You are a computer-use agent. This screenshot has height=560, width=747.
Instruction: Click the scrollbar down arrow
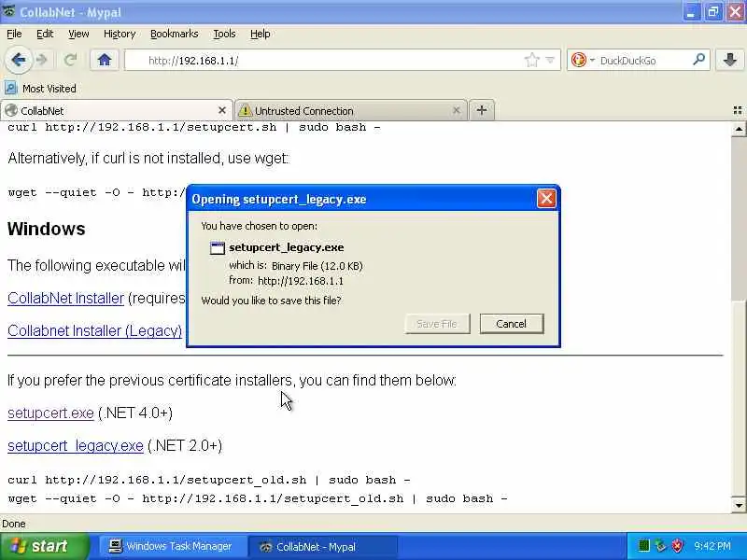pyautogui.click(x=739, y=505)
